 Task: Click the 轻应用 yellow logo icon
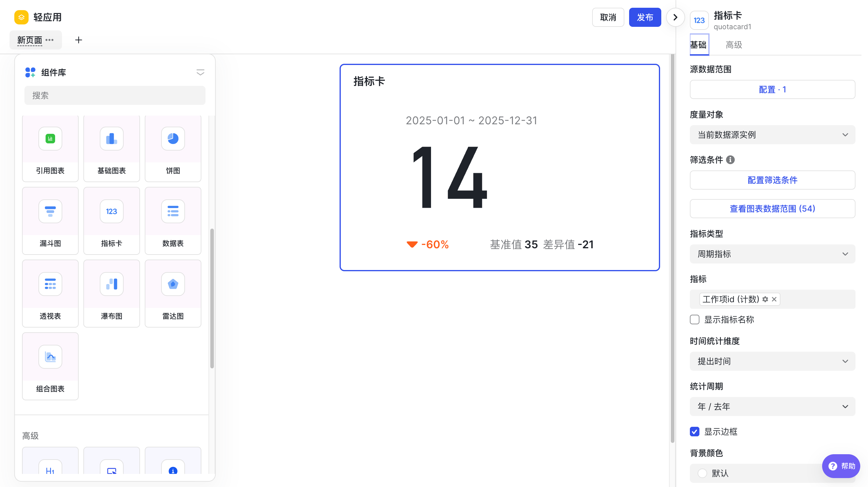[21, 17]
